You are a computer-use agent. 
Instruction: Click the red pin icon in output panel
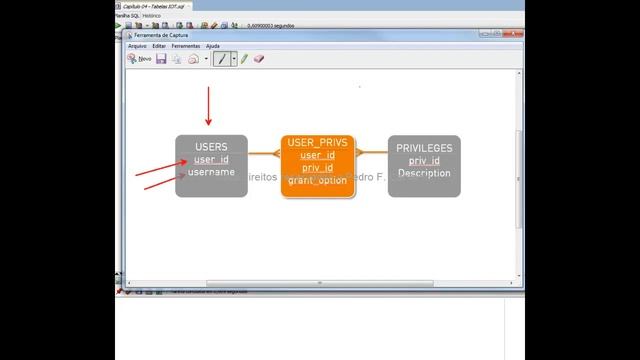pos(119,291)
